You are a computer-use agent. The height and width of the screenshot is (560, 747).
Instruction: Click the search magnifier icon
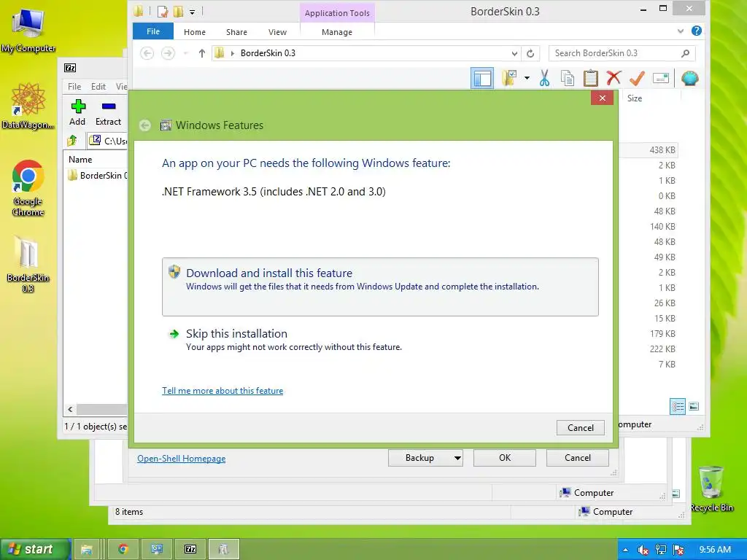tap(685, 53)
